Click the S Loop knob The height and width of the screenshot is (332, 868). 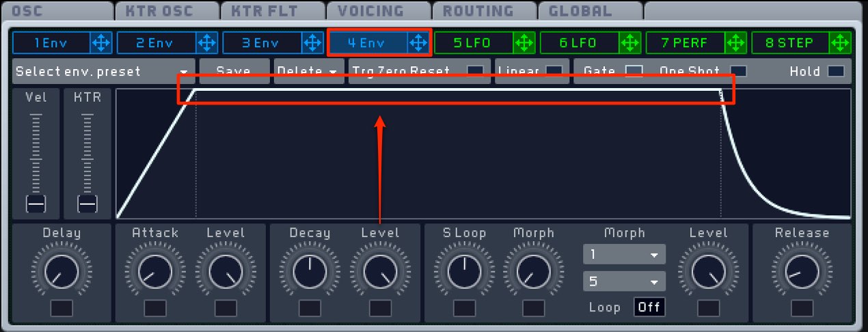tap(464, 273)
